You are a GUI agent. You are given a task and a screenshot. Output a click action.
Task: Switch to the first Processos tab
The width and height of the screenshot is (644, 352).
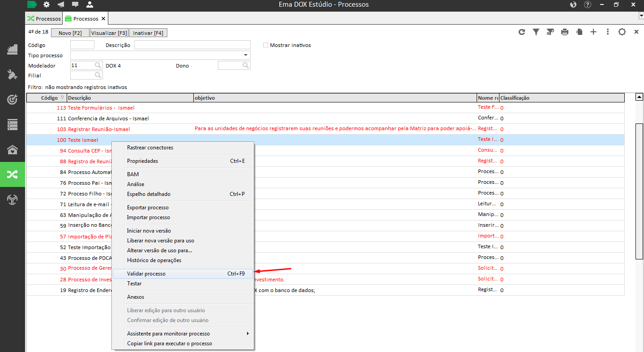[x=44, y=19]
